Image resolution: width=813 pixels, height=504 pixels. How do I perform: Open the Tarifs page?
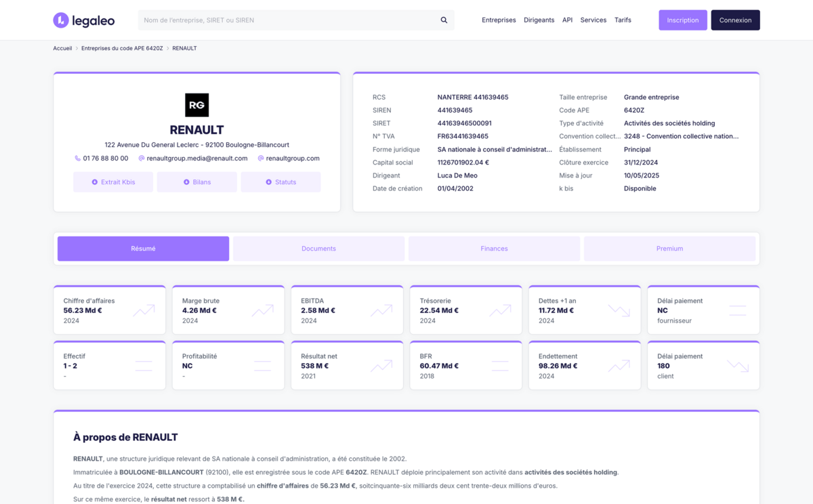click(x=623, y=20)
